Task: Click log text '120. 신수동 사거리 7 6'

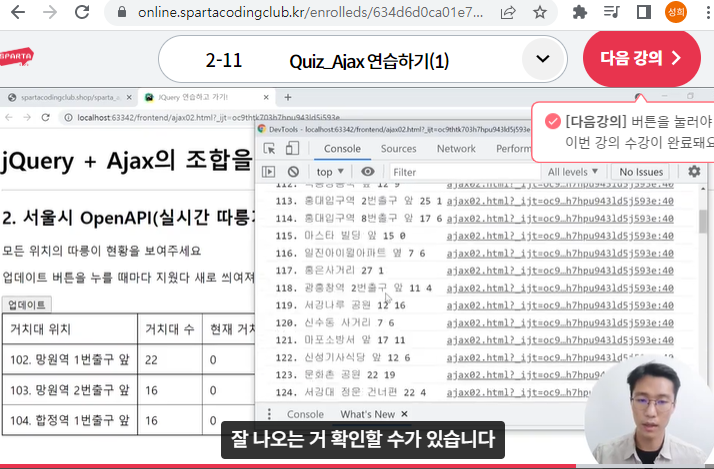Action: coord(335,323)
